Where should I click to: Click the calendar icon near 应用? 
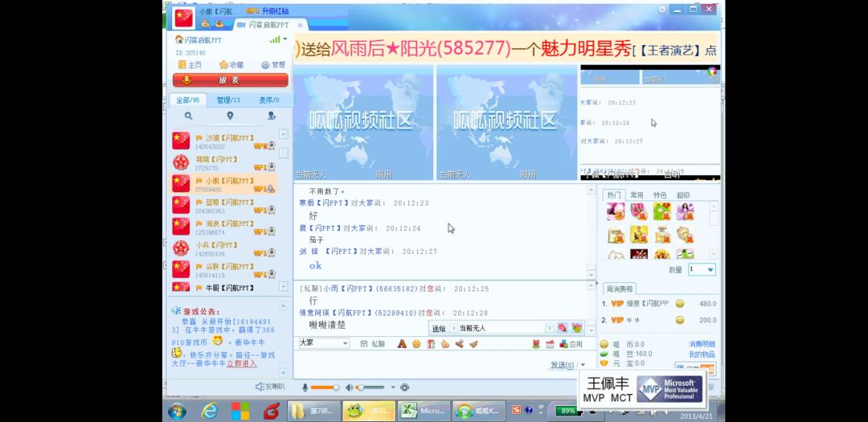550,344
